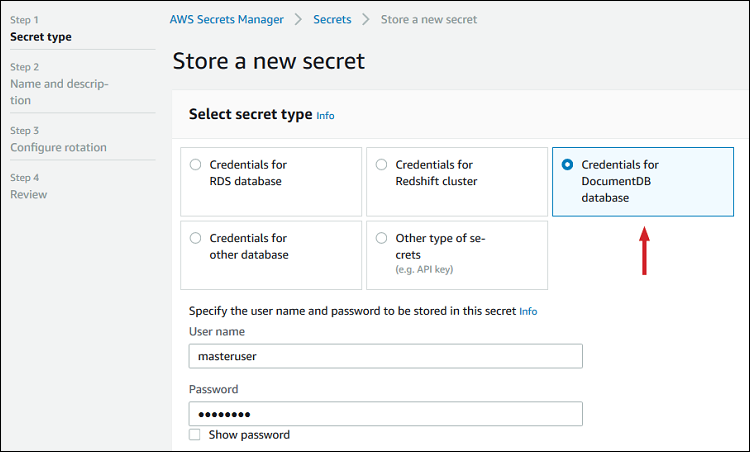
Task: Click the User name field label
Action: click(x=217, y=331)
